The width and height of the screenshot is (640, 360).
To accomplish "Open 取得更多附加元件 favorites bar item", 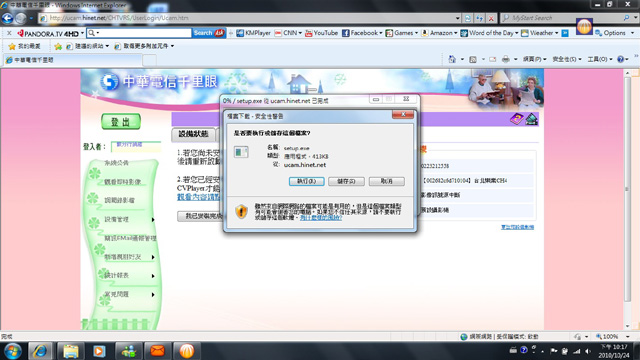I will [x=144, y=46].
